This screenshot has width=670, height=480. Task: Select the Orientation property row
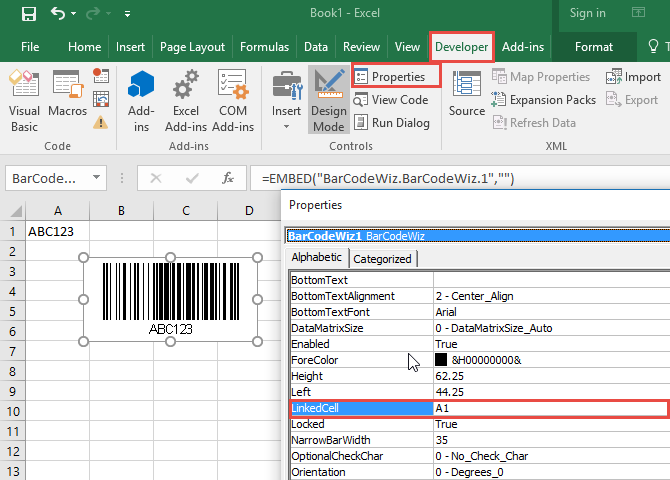(479, 472)
